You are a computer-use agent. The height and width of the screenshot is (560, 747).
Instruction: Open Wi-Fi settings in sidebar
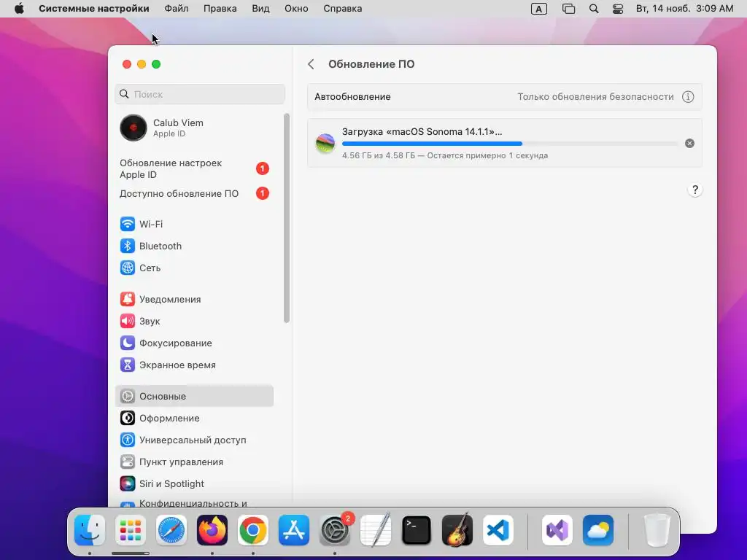[194, 224]
